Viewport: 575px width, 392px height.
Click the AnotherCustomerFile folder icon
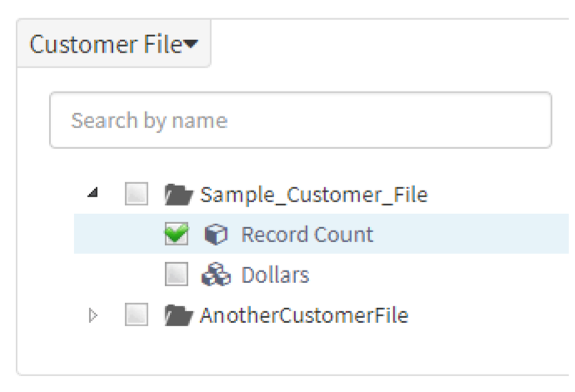[x=178, y=315]
